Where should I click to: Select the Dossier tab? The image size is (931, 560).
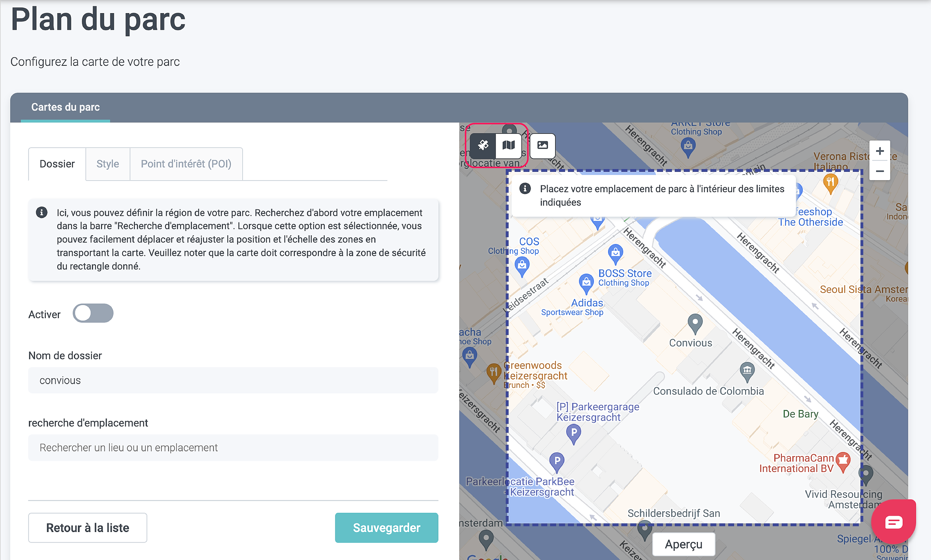(57, 164)
